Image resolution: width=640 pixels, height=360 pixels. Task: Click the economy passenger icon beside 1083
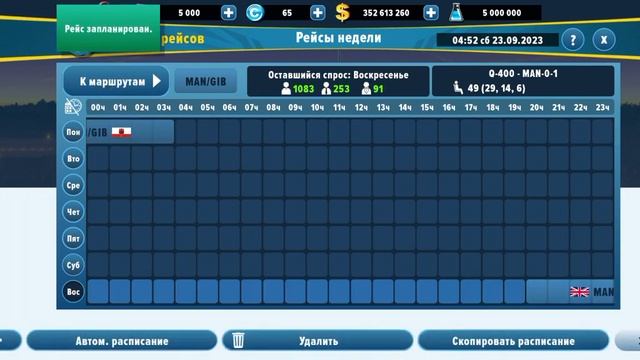(x=286, y=89)
